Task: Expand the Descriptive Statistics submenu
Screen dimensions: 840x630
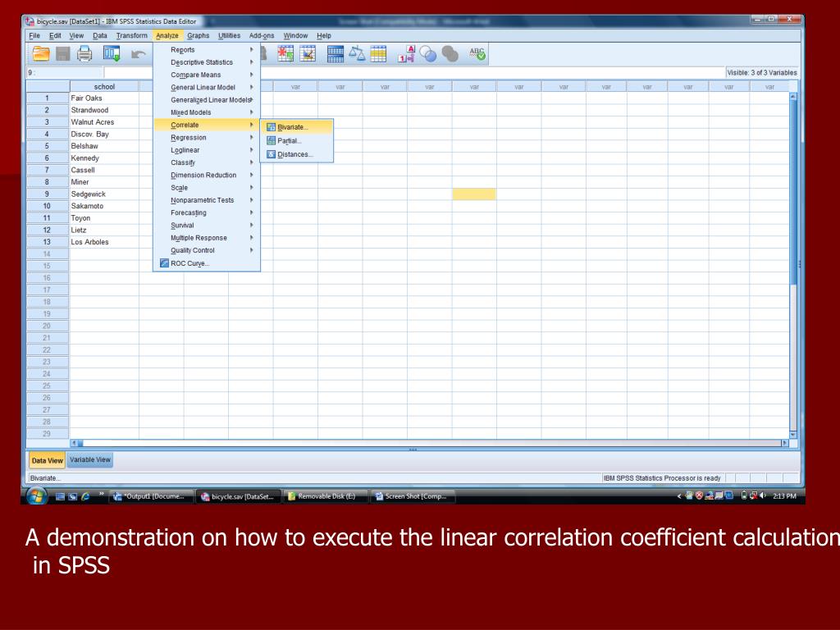Action: [206, 62]
